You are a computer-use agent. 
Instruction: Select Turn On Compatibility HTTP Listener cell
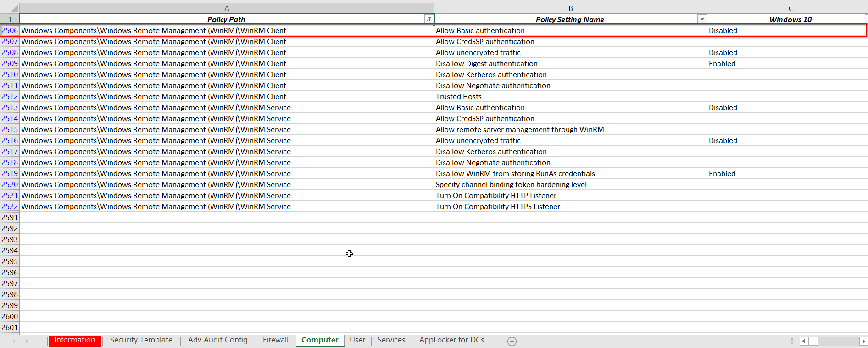pyautogui.click(x=571, y=195)
